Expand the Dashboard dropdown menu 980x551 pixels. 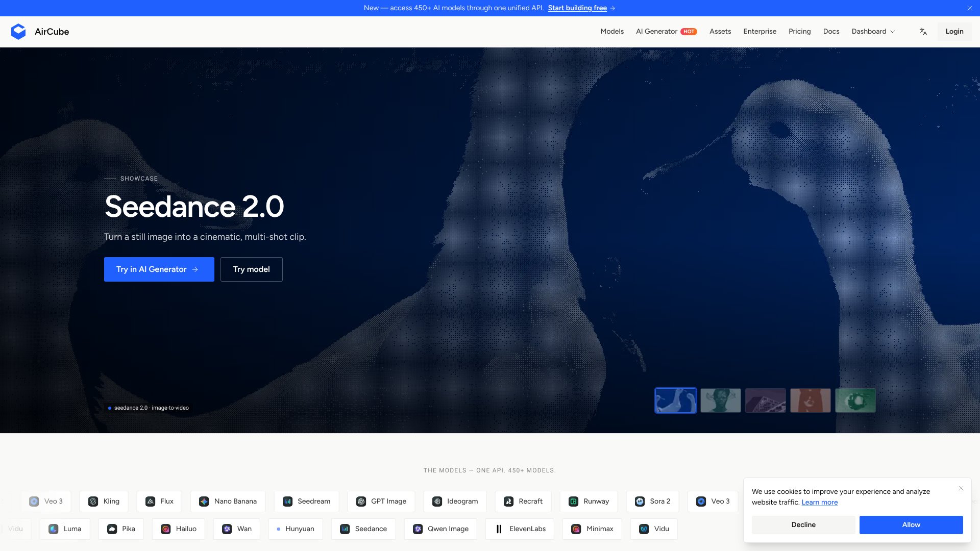(x=873, y=32)
